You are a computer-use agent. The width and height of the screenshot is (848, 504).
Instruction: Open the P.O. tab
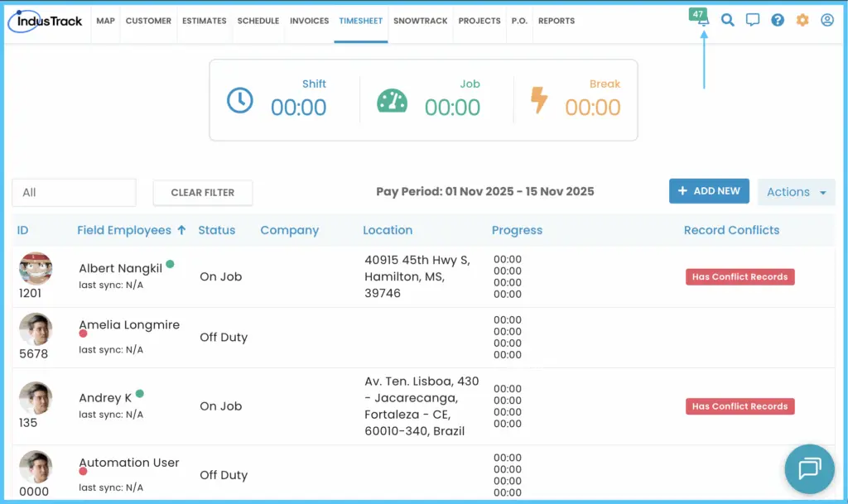coord(519,21)
